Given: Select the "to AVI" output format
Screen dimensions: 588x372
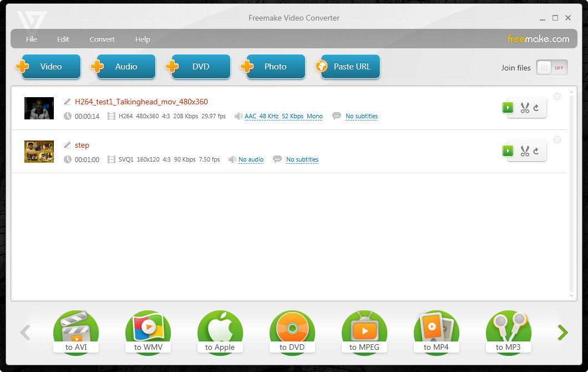Looking at the screenshot, I should click(x=76, y=332).
